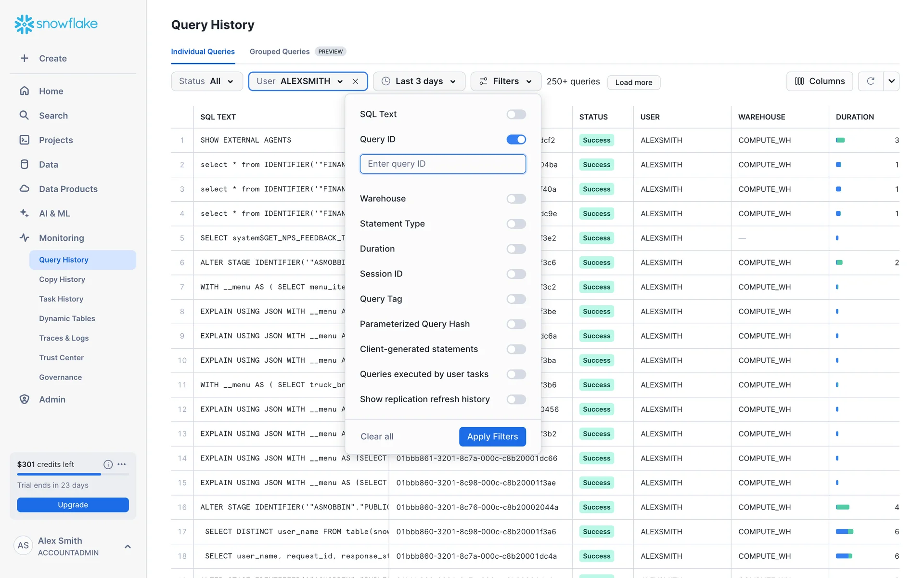Switch to the Grouped Queries tab

pos(279,52)
